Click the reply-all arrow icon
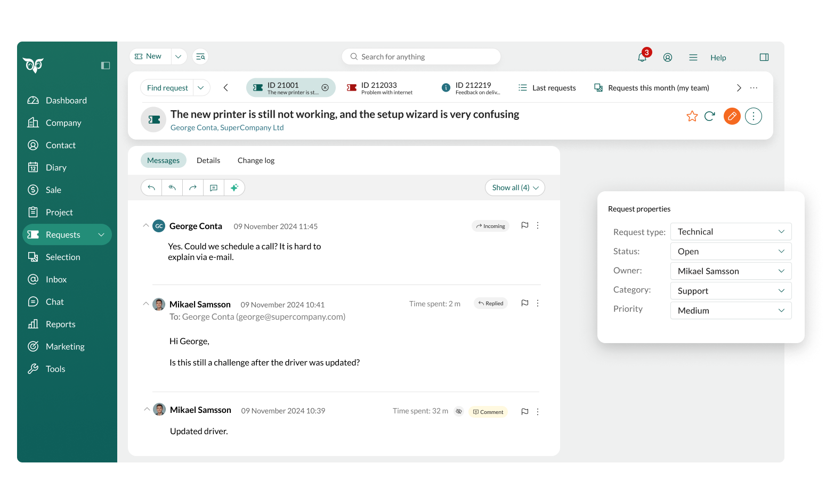The width and height of the screenshot is (826, 504). 172,188
